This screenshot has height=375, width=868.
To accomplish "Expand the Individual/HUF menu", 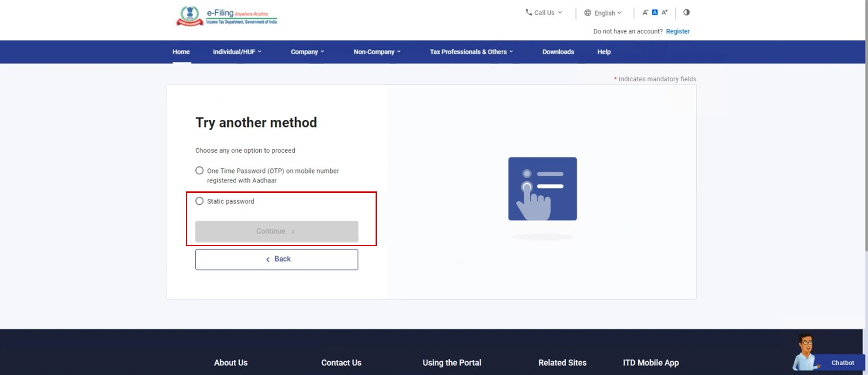I will tap(237, 52).
